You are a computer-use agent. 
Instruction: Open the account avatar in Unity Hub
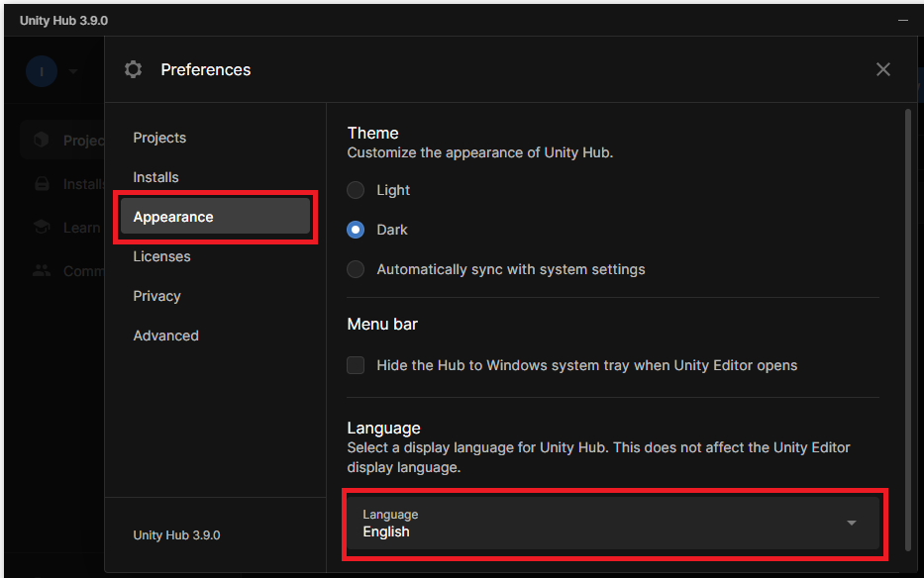pos(42,71)
